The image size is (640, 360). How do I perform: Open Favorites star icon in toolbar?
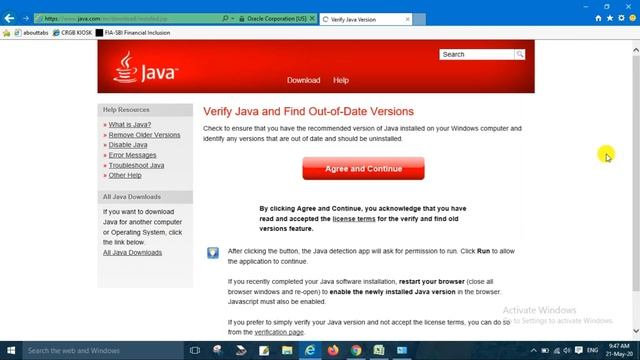(x=610, y=18)
